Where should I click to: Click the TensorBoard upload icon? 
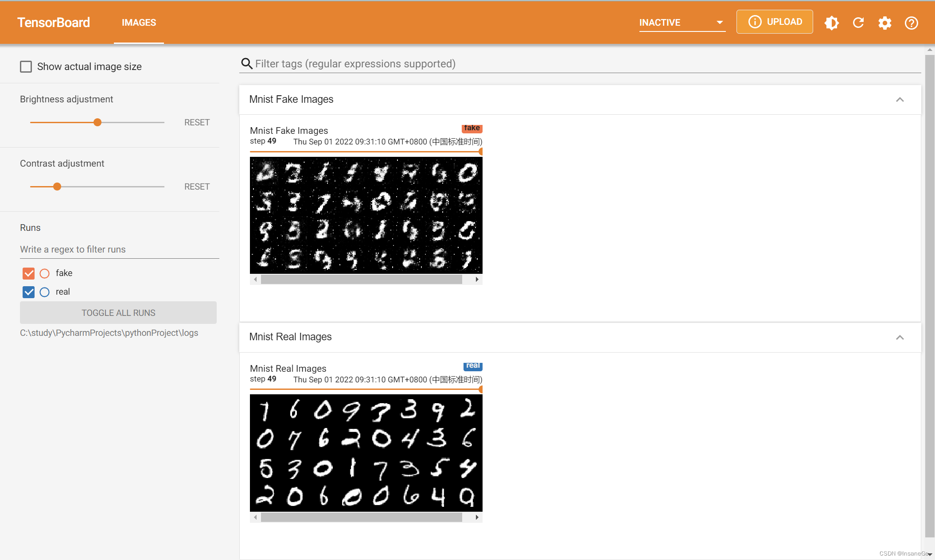pos(775,22)
